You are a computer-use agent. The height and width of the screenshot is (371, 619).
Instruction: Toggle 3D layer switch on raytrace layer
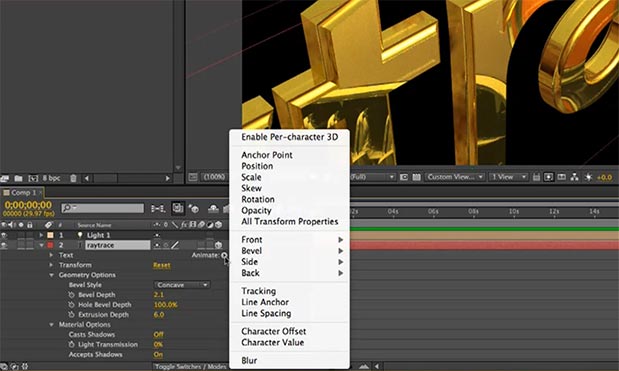tap(218, 245)
